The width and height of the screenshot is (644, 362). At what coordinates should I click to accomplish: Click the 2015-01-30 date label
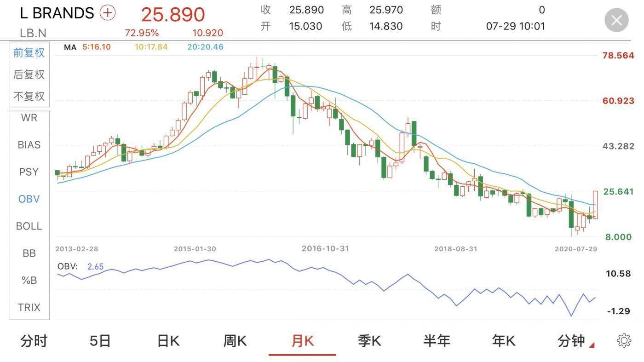click(195, 249)
